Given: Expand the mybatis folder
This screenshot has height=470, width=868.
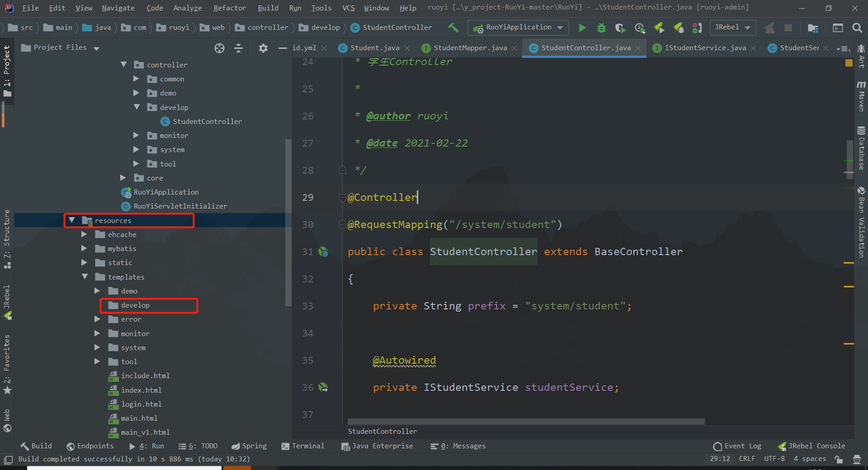Looking at the screenshot, I should coord(84,248).
